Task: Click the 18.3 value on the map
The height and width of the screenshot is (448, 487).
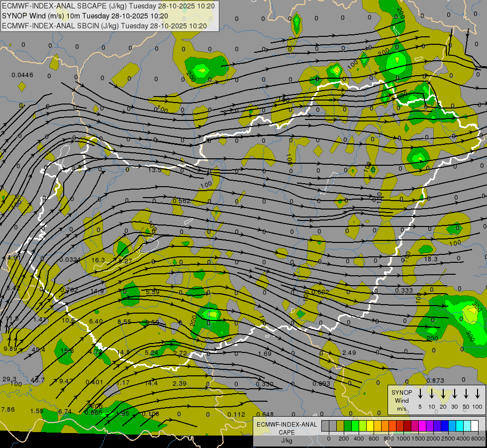Action: [x=431, y=259]
